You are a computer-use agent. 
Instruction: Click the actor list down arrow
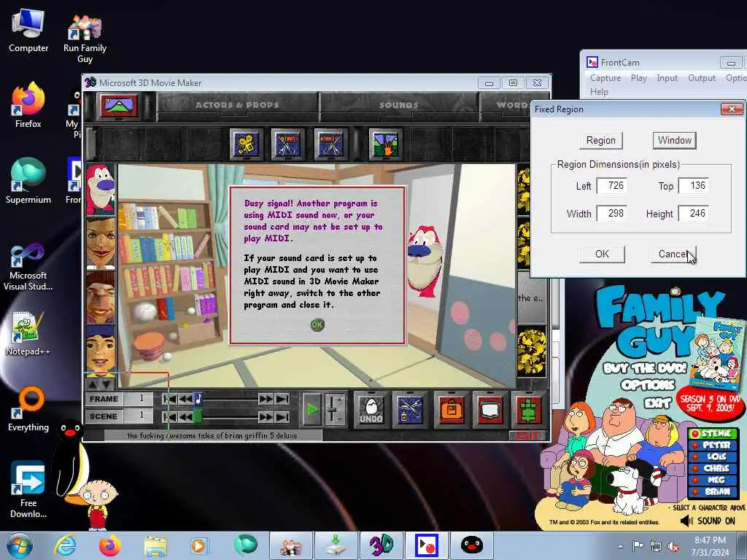coord(107,383)
